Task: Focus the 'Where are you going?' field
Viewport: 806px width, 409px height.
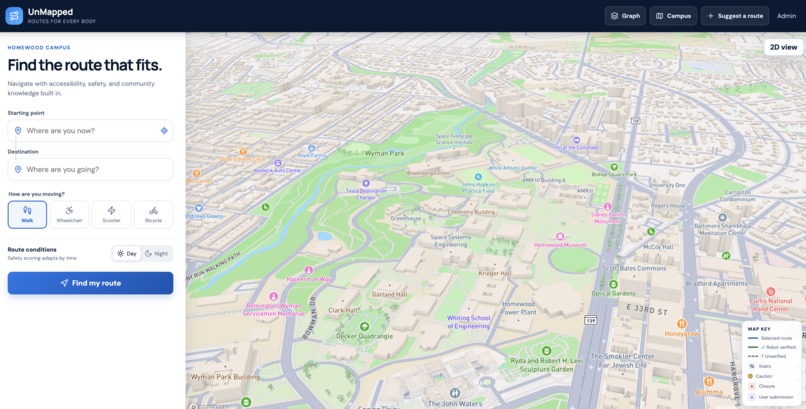Action: pos(90,170)
